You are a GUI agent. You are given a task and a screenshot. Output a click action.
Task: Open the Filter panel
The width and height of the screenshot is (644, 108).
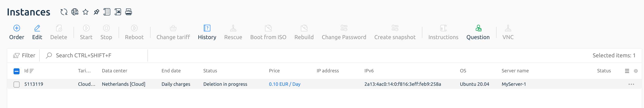pyautogui.click(x=24, y=56)
